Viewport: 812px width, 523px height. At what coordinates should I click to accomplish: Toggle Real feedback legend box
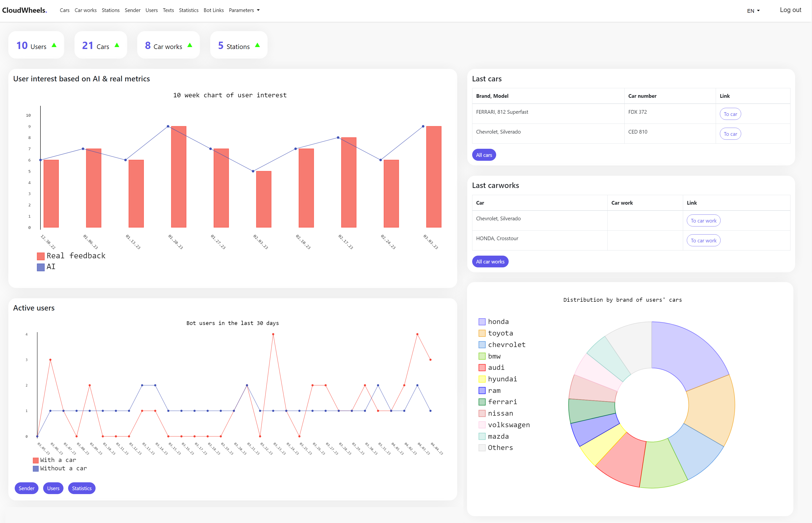(x=41, y=256)
